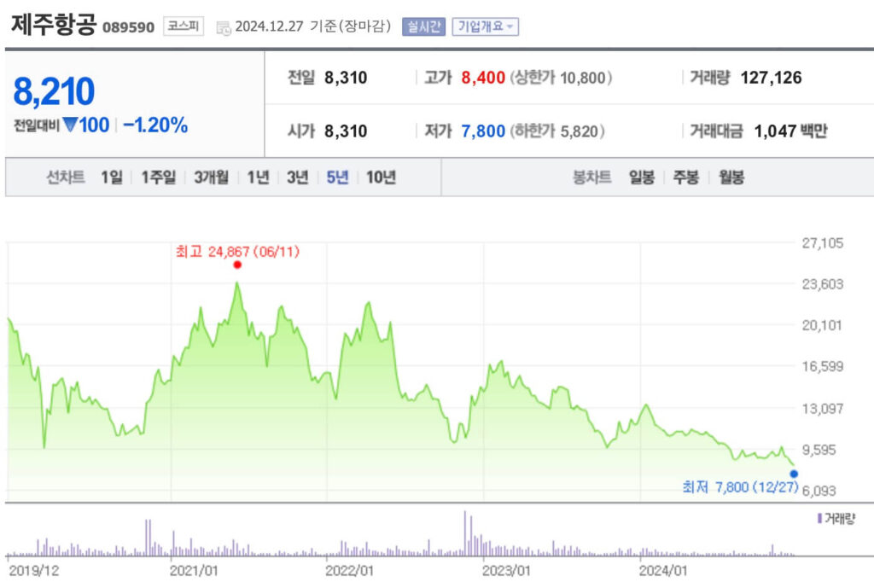Click the 하한가 5,820 text
Image resolution: width=874 pixels, height=588 pixels.
557,131
